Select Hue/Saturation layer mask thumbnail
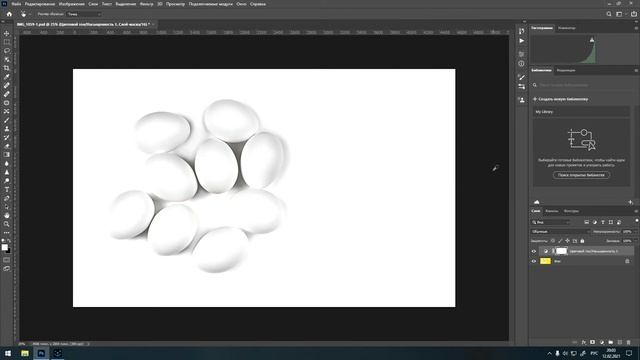 coord(562,251)
